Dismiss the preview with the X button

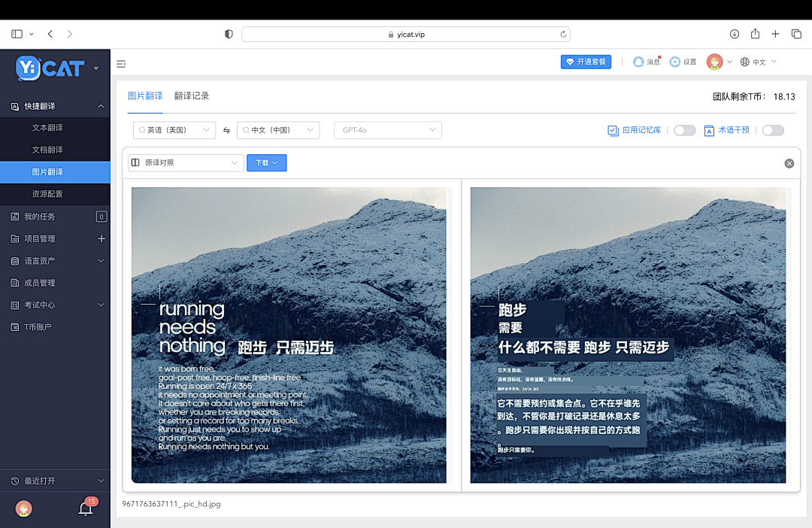click(789, 163)
